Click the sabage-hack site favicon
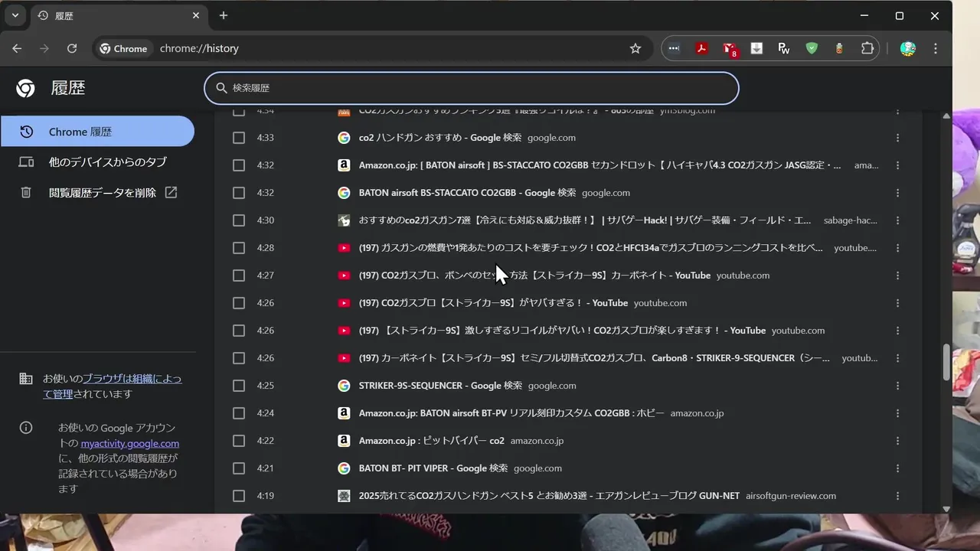 [x=344, y=220]
